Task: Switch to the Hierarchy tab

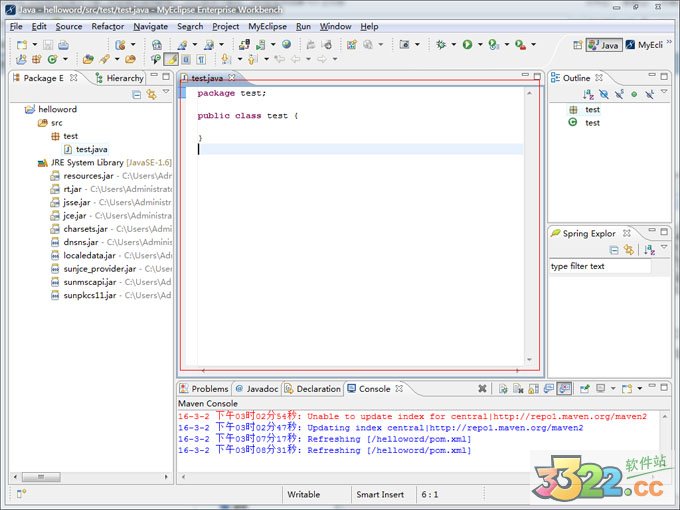Action: (x=120, y=78)
